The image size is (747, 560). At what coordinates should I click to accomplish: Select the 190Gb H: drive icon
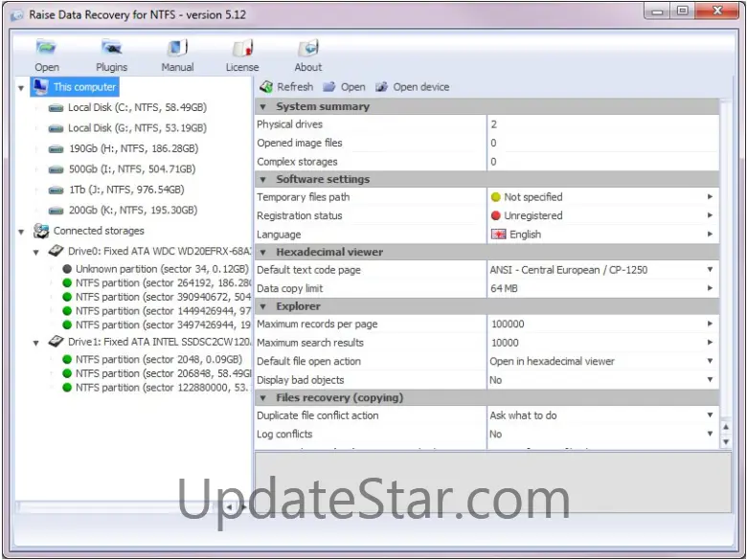coord(56,149)
